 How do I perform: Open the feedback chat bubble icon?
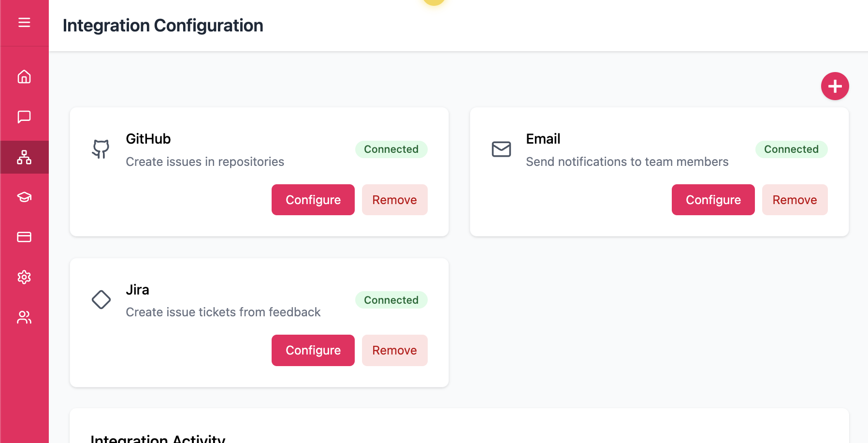click(x=24, y=117)
